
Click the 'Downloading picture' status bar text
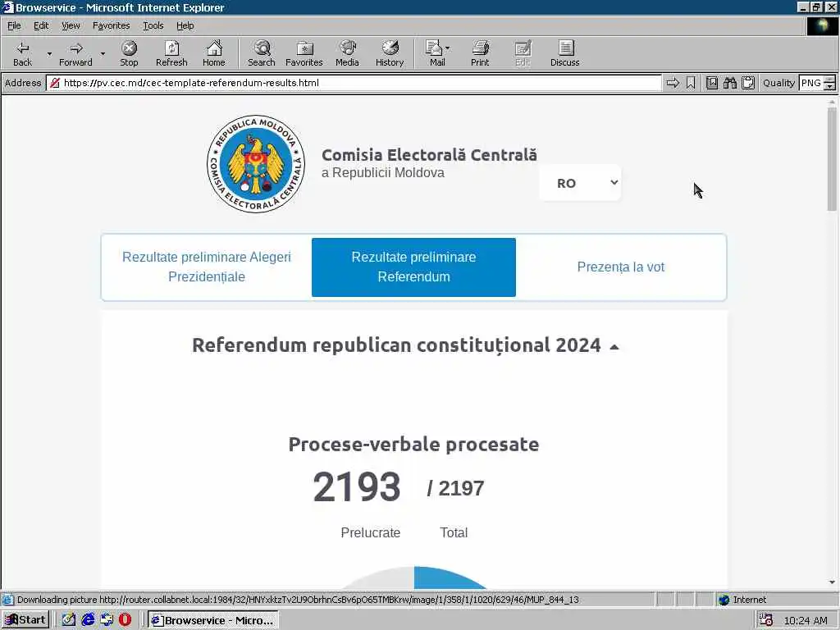click(298, 600)
